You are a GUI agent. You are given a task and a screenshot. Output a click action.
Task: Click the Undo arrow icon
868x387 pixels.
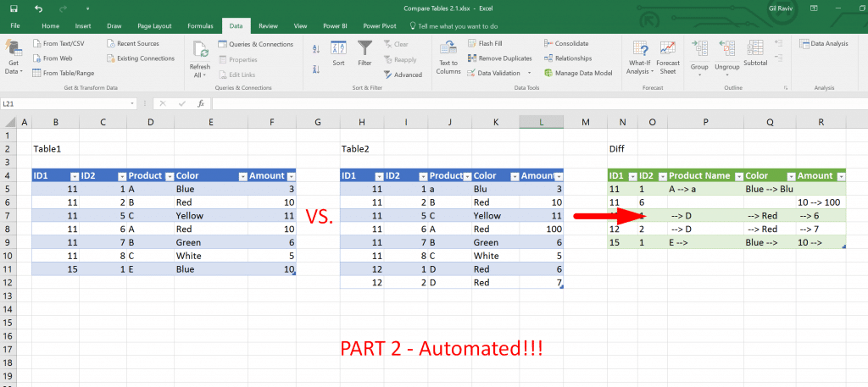coord(38,8)
